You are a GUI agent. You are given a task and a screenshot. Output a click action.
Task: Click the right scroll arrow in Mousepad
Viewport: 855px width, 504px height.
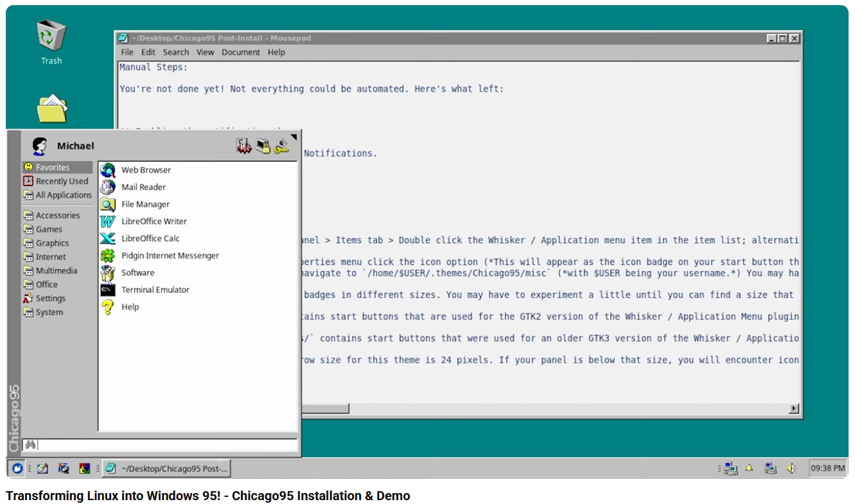[794, 408]
